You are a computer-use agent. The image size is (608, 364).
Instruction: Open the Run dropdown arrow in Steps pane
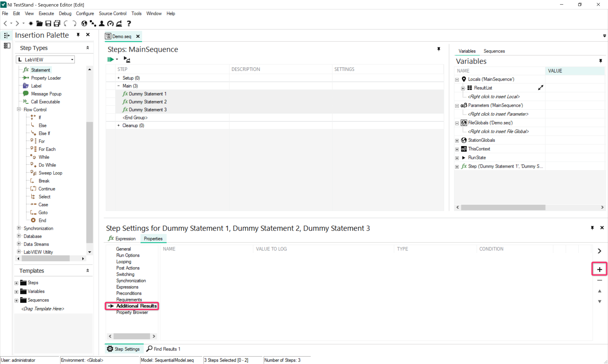coord(117,59)
